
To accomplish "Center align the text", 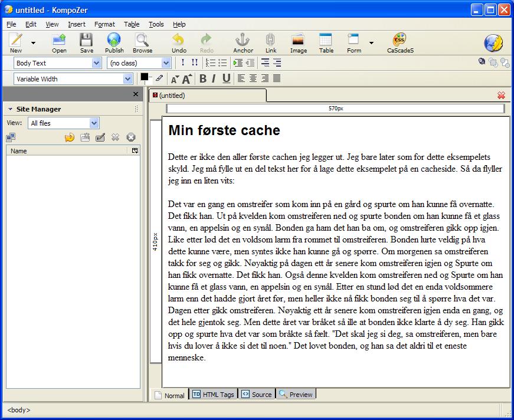I will tap(253, 78).
